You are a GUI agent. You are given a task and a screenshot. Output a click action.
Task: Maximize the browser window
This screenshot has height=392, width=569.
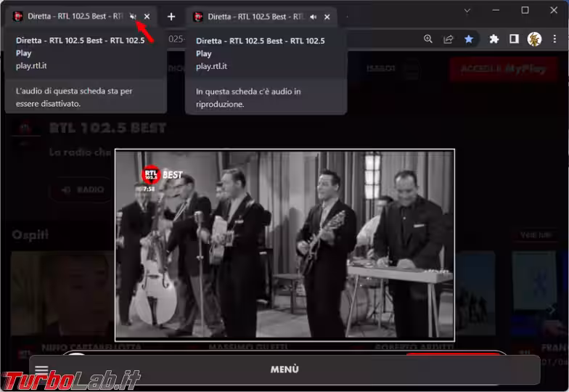[x=525, y=10]
